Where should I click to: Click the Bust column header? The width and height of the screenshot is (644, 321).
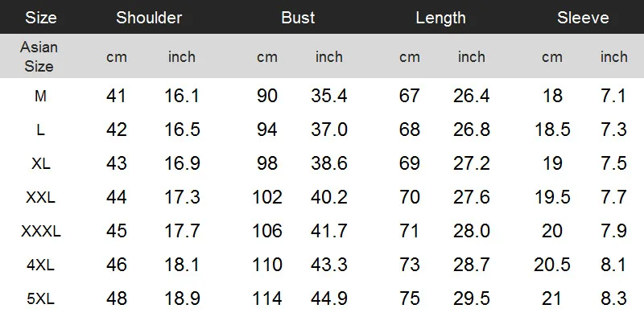pos(298,18)
